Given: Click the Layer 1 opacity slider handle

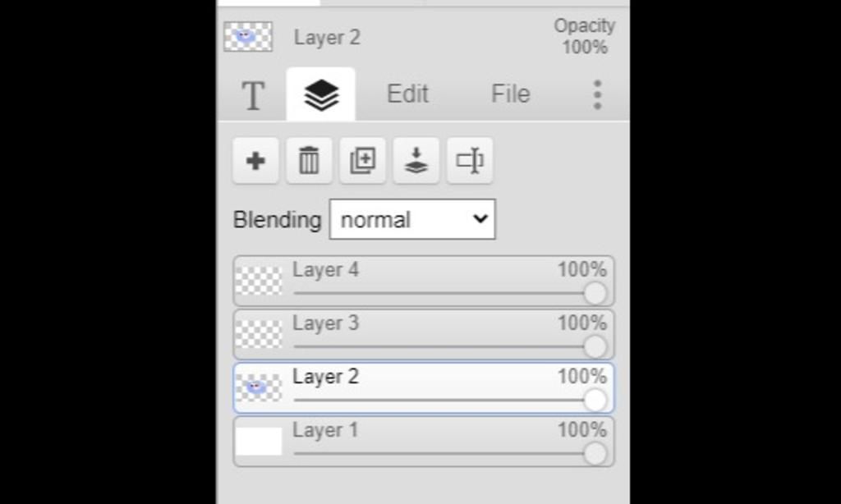Looking at the screenshot, I should 595,453.
